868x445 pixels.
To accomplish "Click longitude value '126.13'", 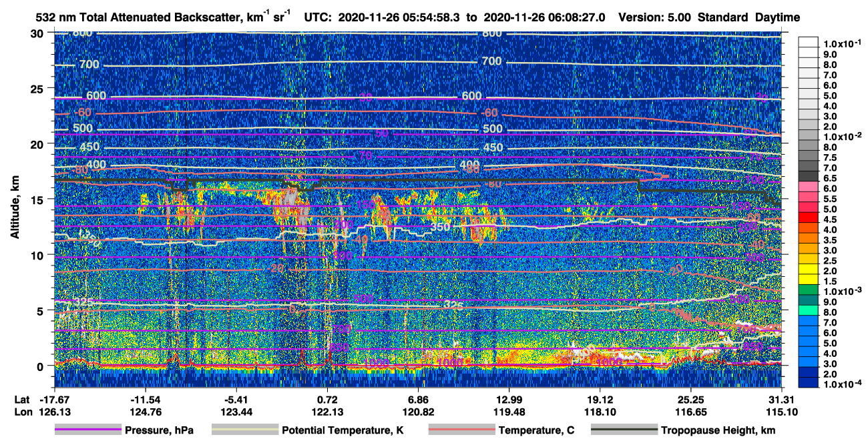I will click(55, 412).
